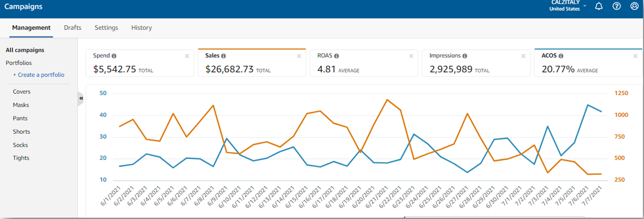
Task: Remove the Sales metric card
Action: [x=299, y=56]
